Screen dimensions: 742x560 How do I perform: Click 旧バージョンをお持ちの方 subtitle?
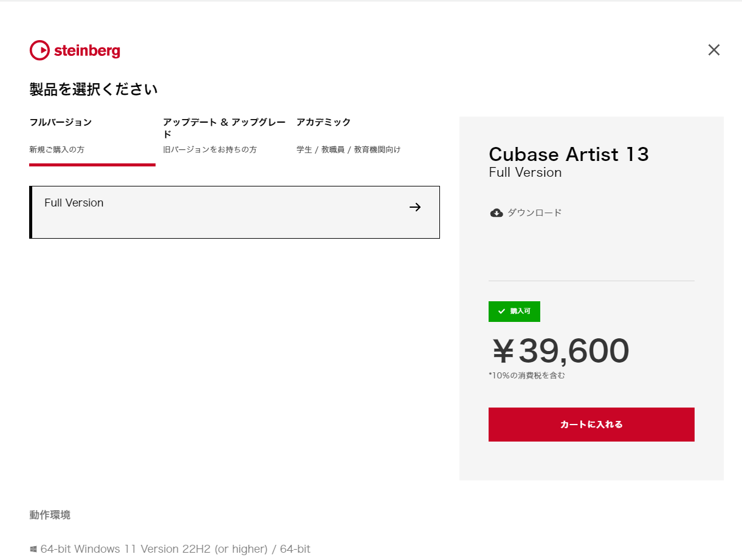coord(210,149)
